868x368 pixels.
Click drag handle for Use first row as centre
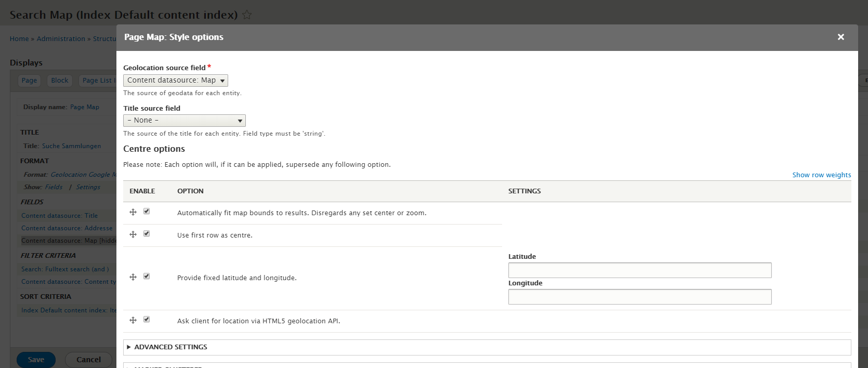click(133, 234)
